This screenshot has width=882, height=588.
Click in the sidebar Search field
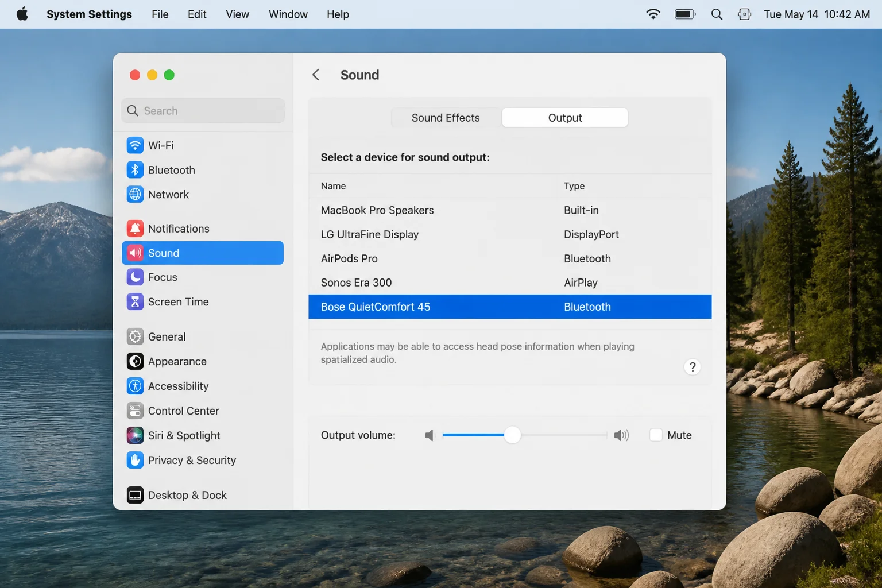pyautogui.click(x=203, y=111)
